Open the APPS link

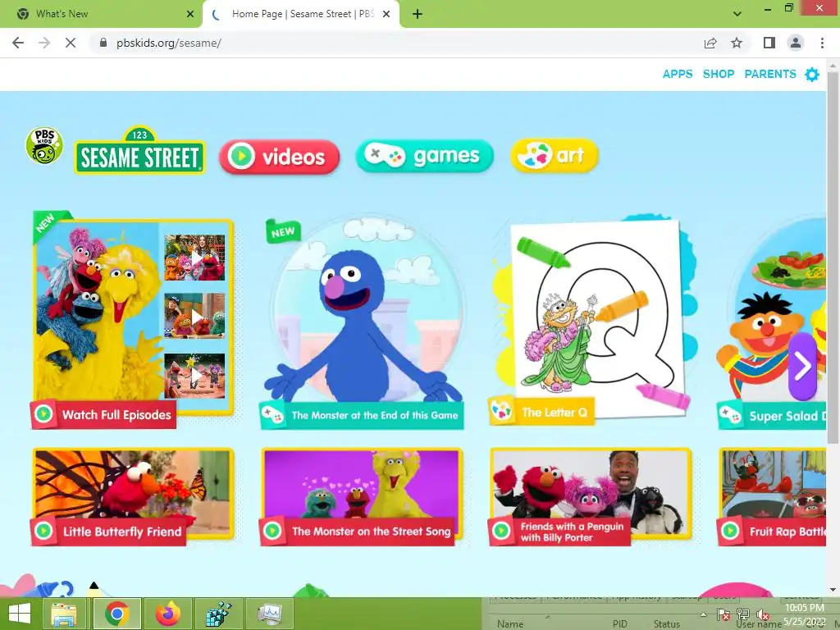click(x=677, y=74)
